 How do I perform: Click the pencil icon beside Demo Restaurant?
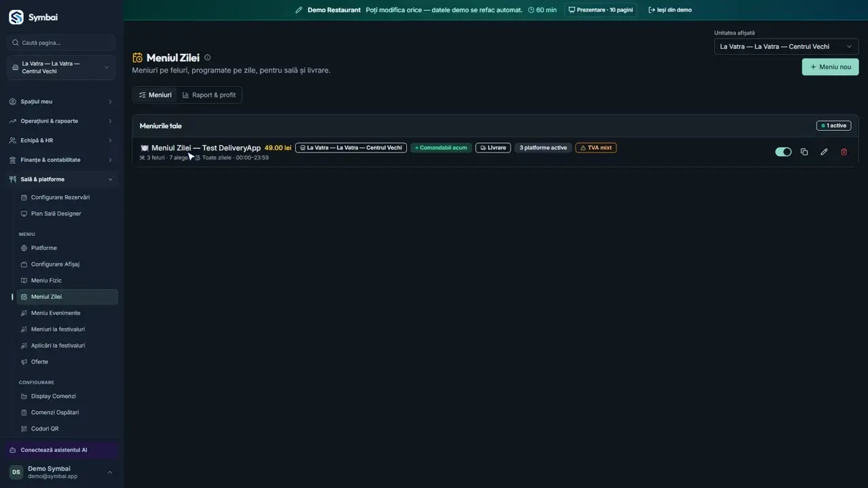tap(298, 10)
